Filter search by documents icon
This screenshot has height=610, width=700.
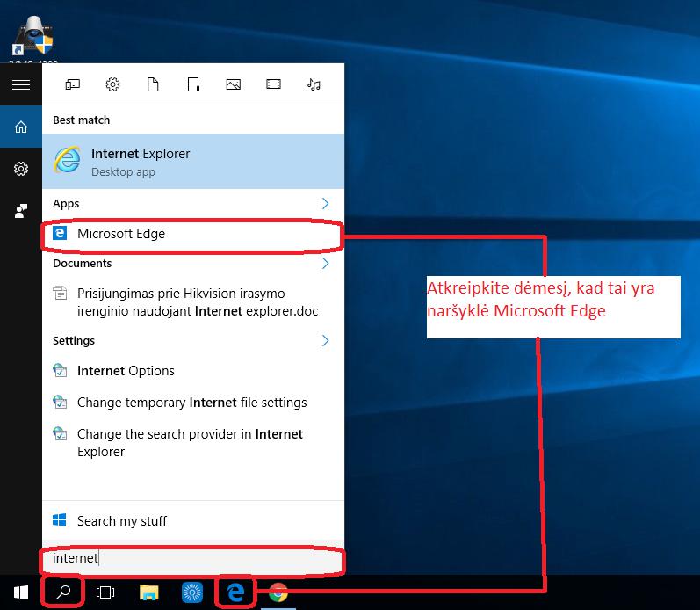pos(153,84)
